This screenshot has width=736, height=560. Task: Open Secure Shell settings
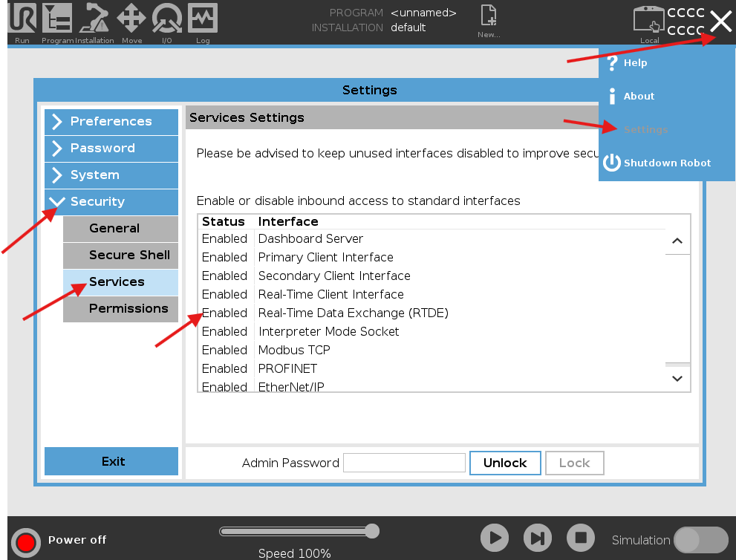click(120, 255)
